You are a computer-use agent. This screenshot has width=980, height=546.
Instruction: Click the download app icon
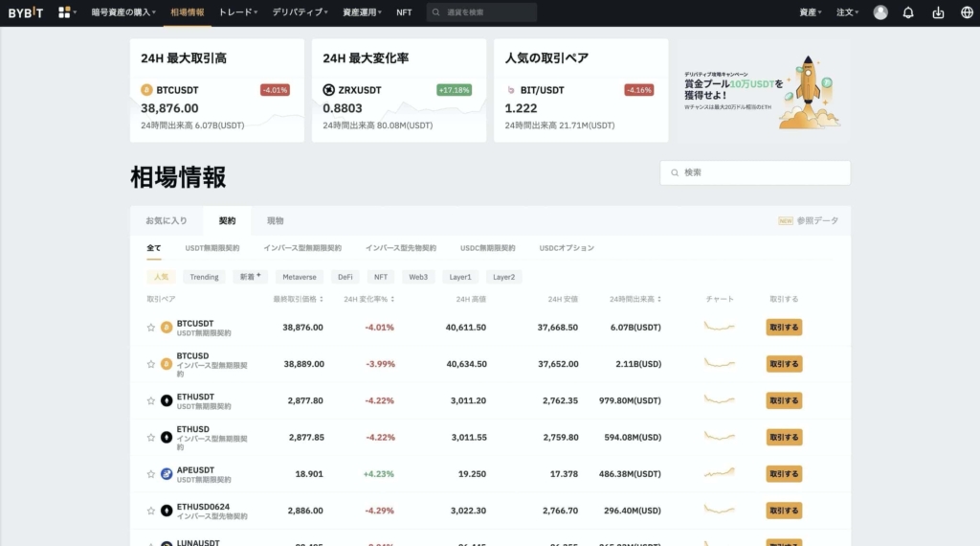[938, 12]
